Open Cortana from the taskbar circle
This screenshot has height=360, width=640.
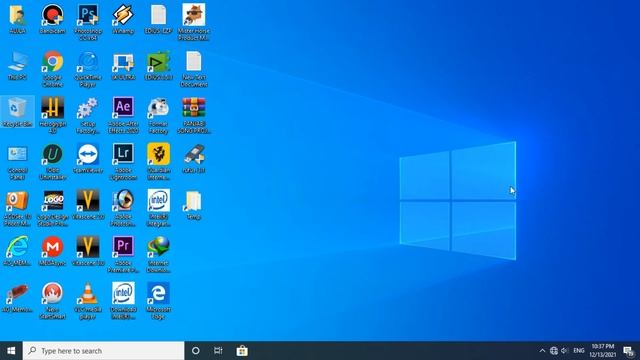click(196, 351)
